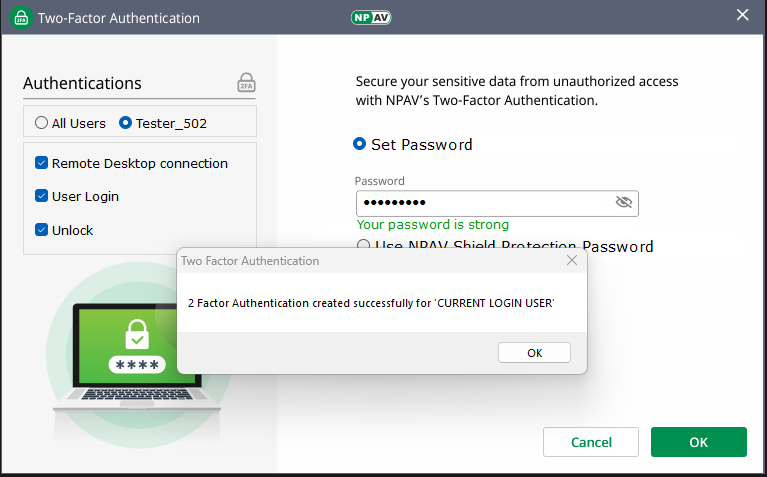Choose the Tester_502 user radio button
The width and height of the screenshot is (767, 477).
(126, 123)
